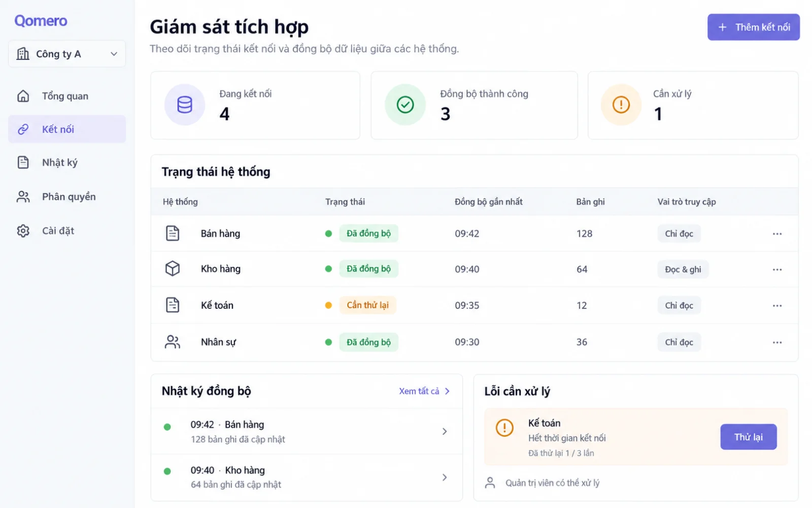Click the Đồng bộ gần nhất column header
Viewport: 812px width, 508px height.
pos(488,202)
